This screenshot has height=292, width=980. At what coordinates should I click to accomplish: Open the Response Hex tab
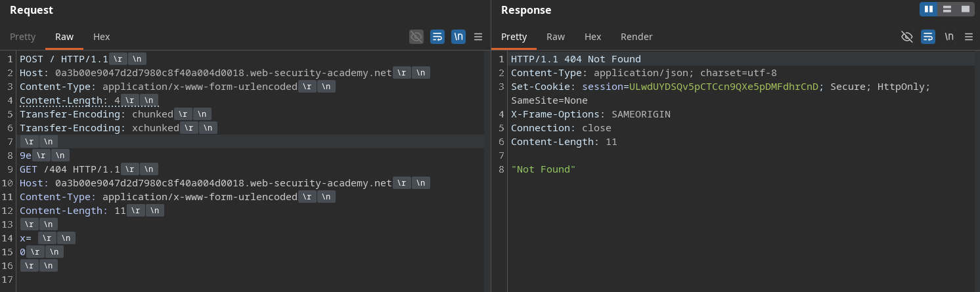(x=592, y=37)
